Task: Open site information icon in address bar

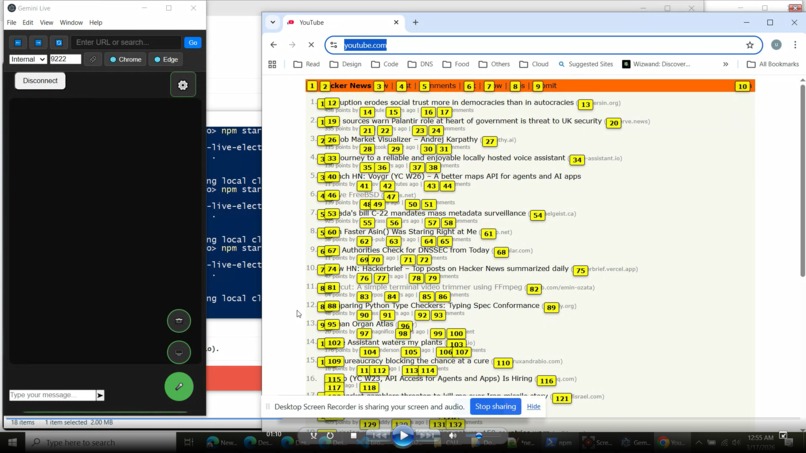Action: pos(334,45)
